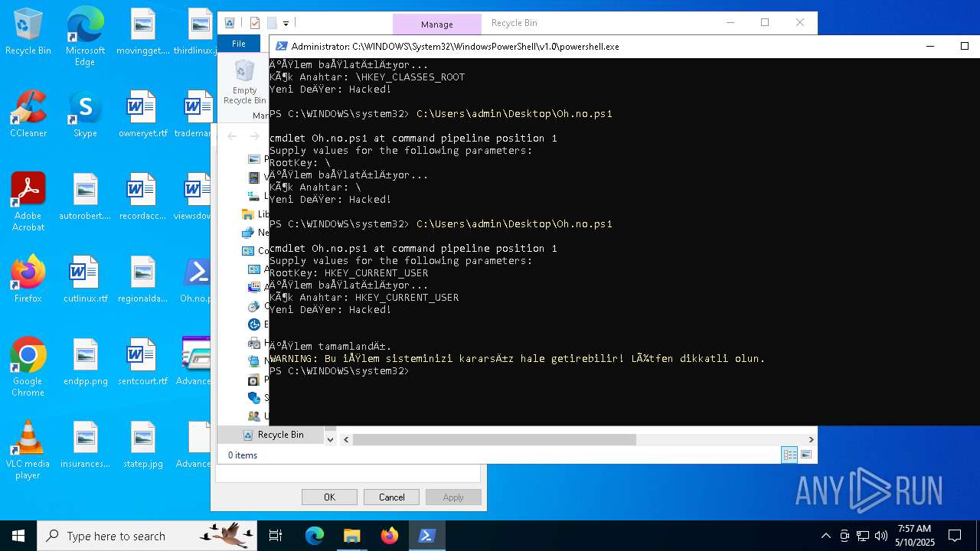Click the '0 items' status bar text
The width and height of the screenshot is (980, 551).
pos(243,455)
